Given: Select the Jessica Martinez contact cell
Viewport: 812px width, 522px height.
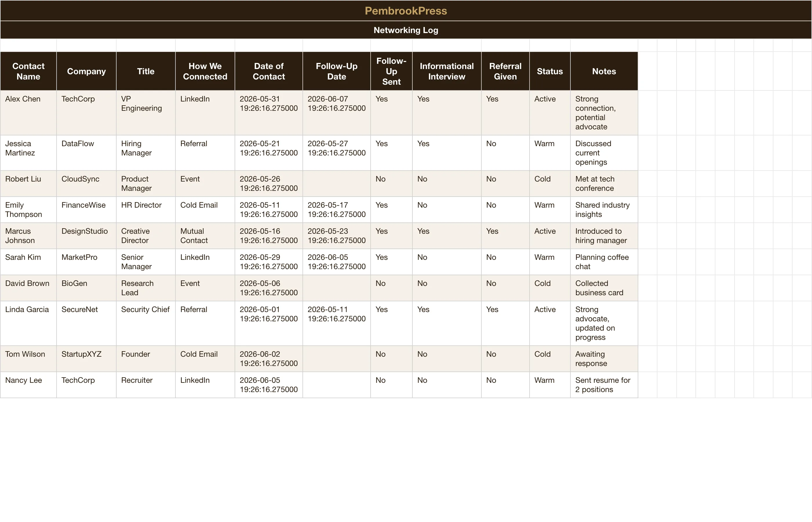Looking at the screenshot, I should point(28,153).
